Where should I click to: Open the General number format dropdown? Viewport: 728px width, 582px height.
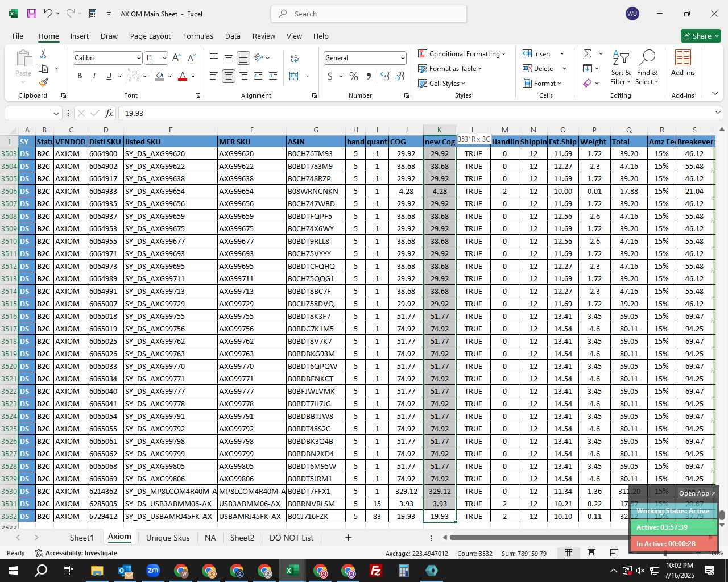403,58
